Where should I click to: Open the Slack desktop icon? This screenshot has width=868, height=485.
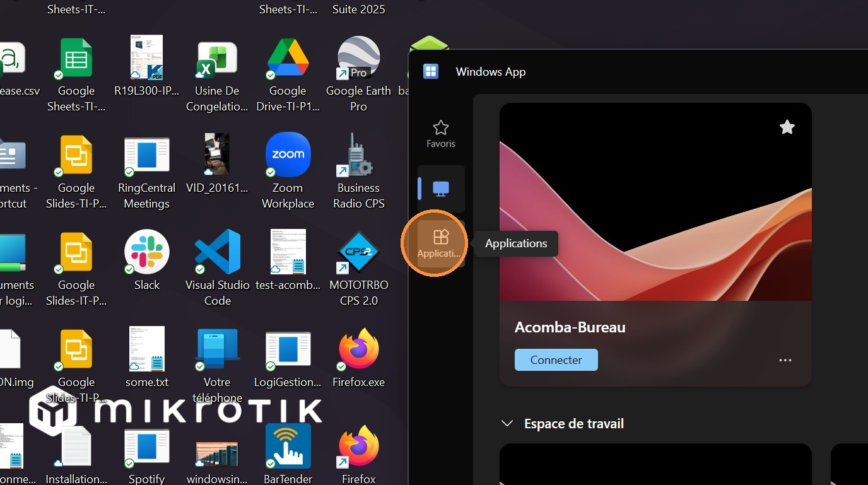[x=146, y=260]
